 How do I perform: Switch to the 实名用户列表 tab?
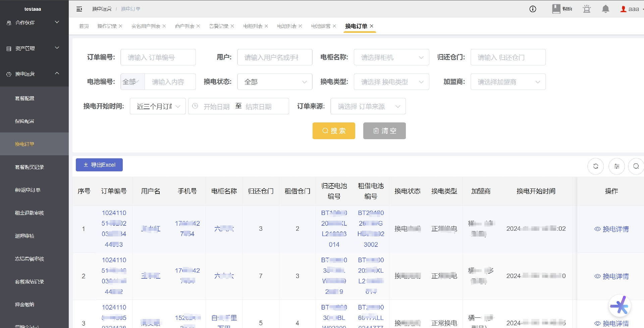click(x=146, y=26)
